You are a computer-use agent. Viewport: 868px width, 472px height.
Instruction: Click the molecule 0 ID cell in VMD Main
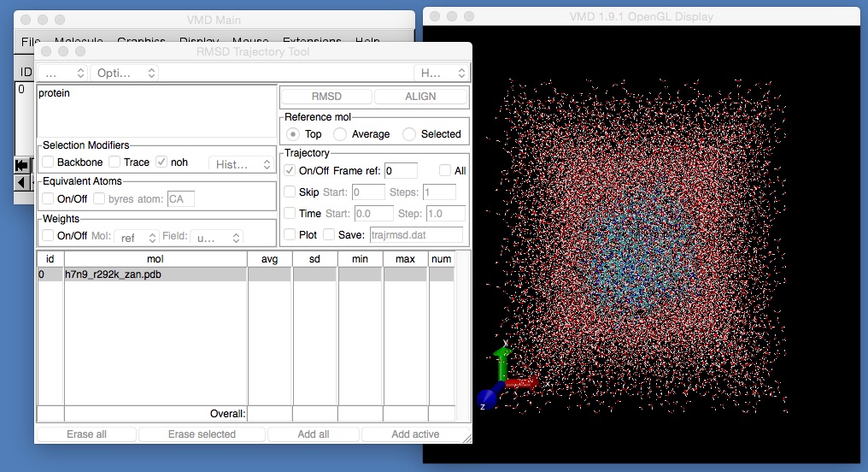click(22, 89)
